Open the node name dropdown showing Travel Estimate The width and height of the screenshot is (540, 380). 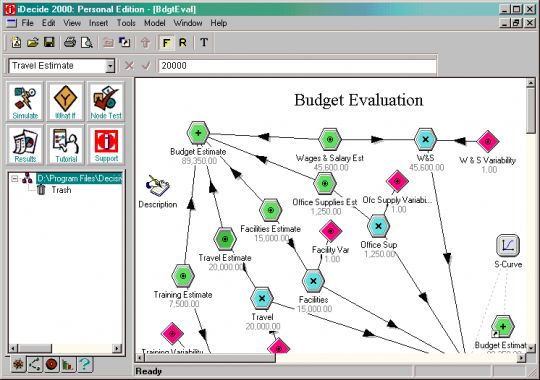(x=110, y=65)
